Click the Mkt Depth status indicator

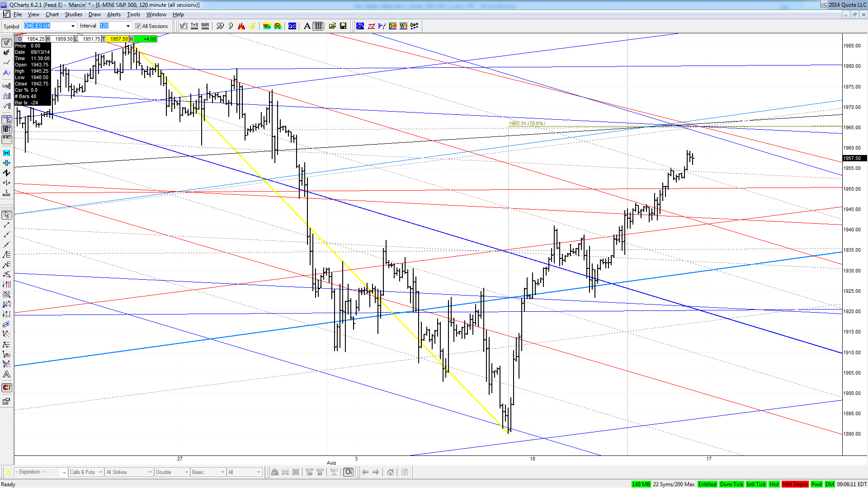click(x=795, y=484)
